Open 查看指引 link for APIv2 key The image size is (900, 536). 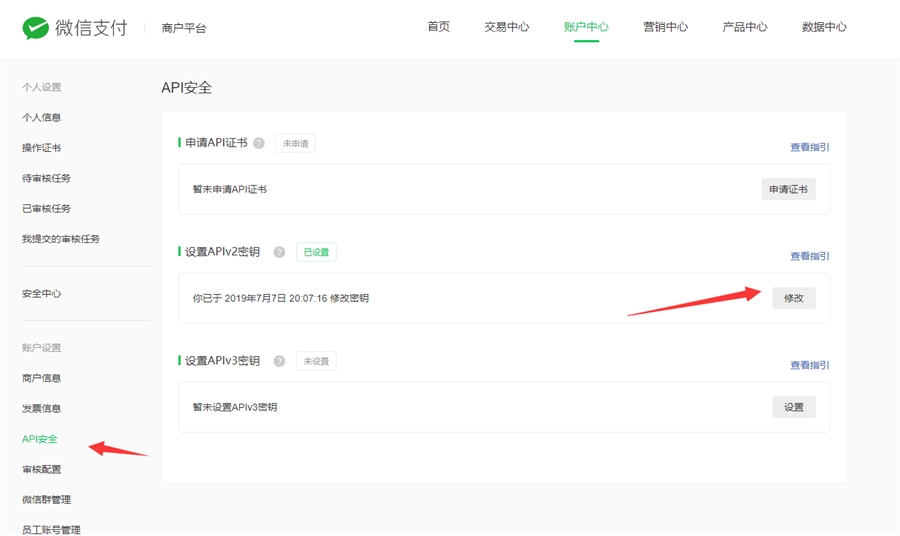pos(809,256)
